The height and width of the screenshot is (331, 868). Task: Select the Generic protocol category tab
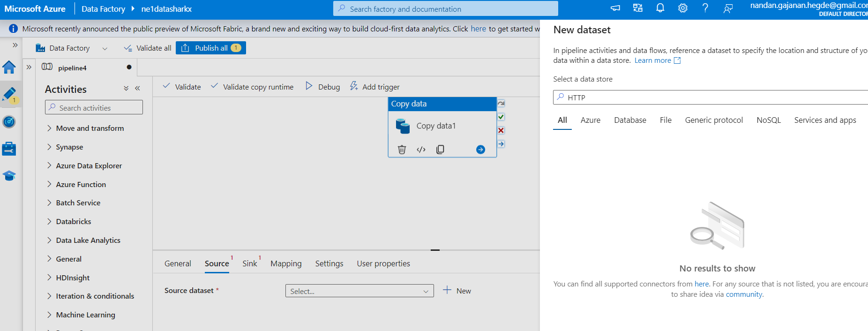[714, 120]
